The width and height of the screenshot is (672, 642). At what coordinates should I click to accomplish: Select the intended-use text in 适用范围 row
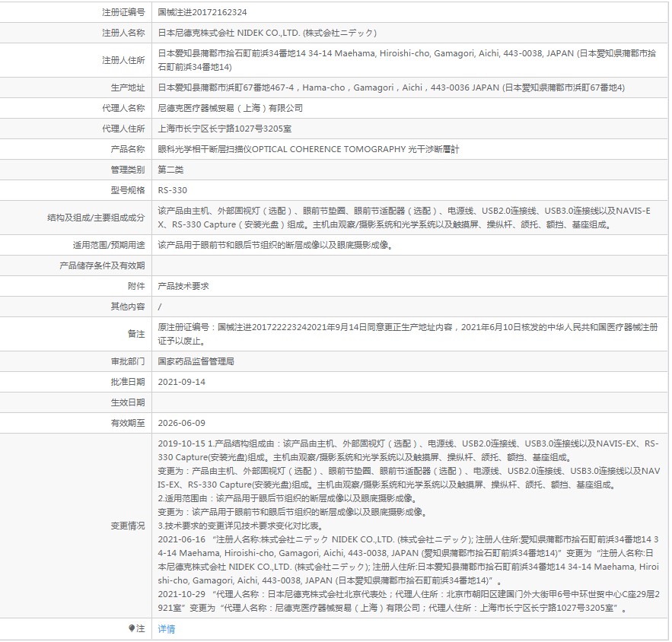[275, 245]
